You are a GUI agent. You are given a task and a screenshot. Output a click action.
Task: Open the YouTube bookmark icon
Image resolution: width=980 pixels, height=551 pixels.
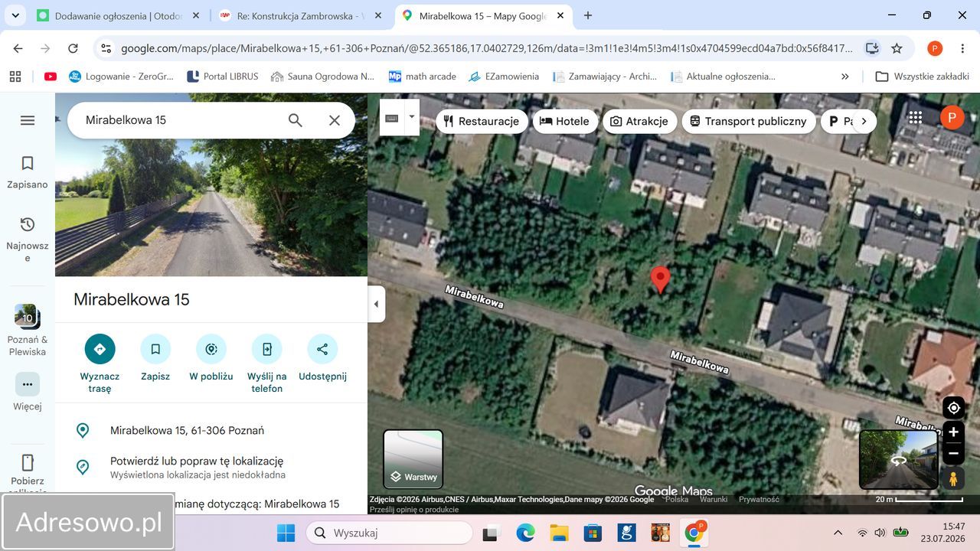coord(51,77)
